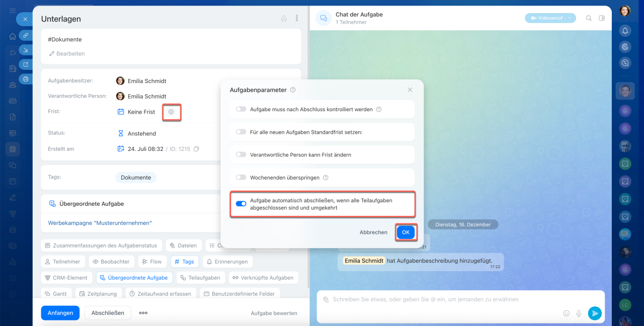Click the collapse arrow icon on the side panel

coord(25,49)
